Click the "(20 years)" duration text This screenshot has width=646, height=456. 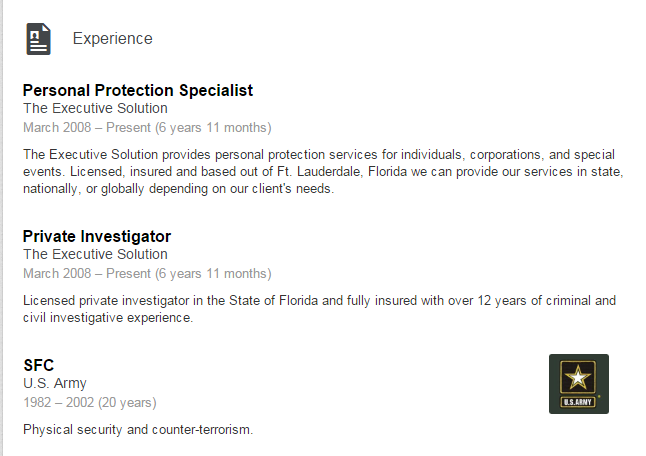129,402
